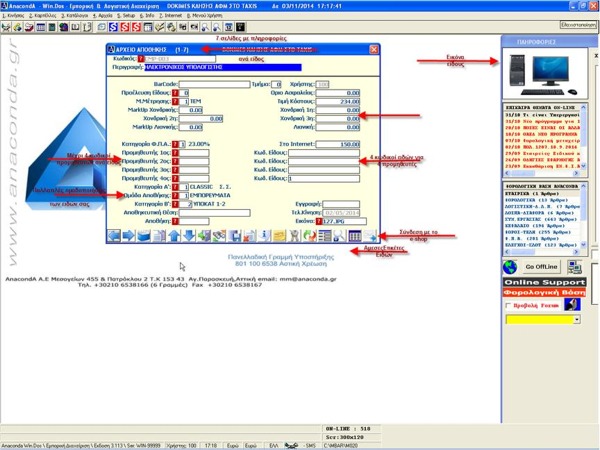Click the globe icon beside Go OffLine
The width and height of the screenshot is (600, 450).
click(x=510, y=267)
